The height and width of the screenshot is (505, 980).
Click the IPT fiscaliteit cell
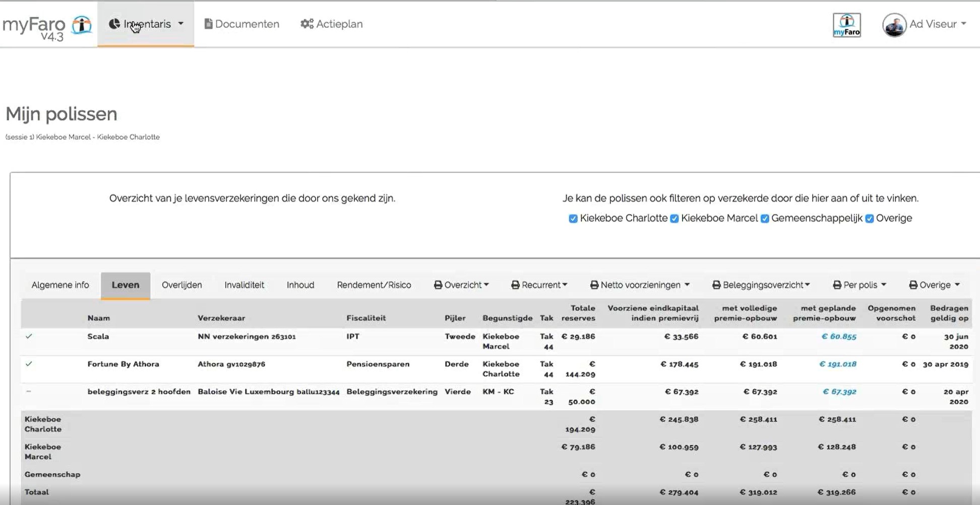353,336
